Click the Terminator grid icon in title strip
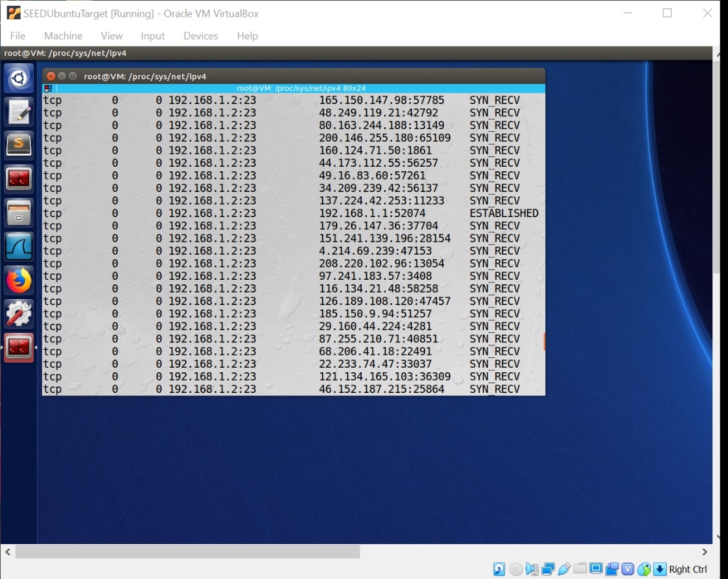 (48, 89)
